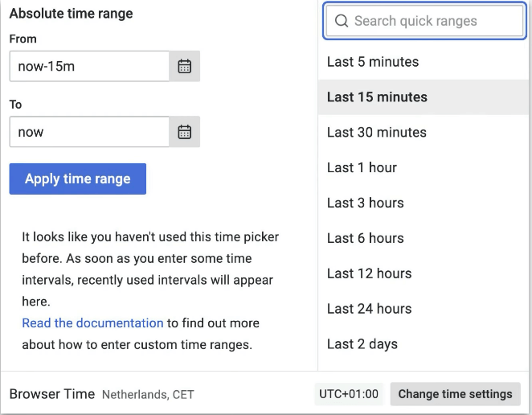The height and width of the screenshot is (415, 532).
Task: Click the Netherlands, CET timezone text
Action: click(x=148, y=395)
